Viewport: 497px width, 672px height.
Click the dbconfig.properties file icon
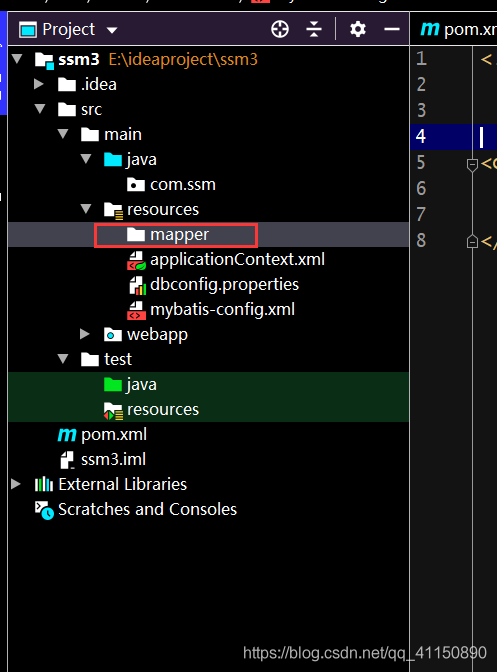(x=137, y=285)
